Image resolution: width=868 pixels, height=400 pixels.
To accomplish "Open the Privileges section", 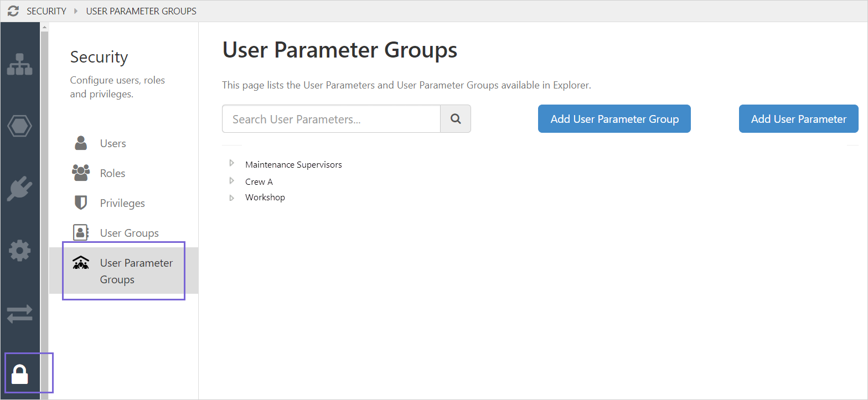I will point(122,203).
